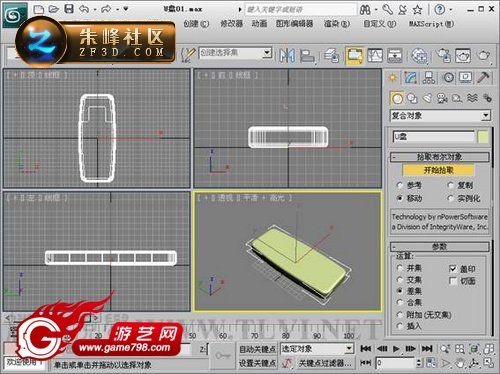The image size is (500, 374).
Task: Open the Layer manager icon
Action: [x=332, y=55]
